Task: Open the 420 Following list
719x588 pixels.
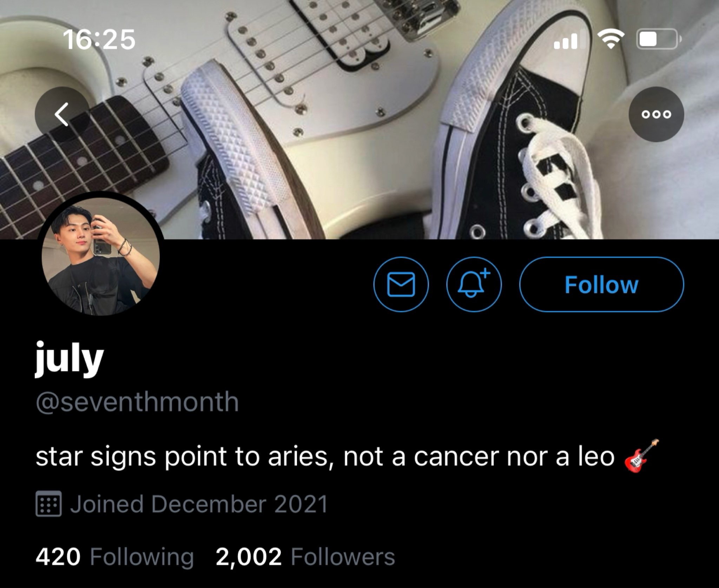Action: (x=114, y=557)
